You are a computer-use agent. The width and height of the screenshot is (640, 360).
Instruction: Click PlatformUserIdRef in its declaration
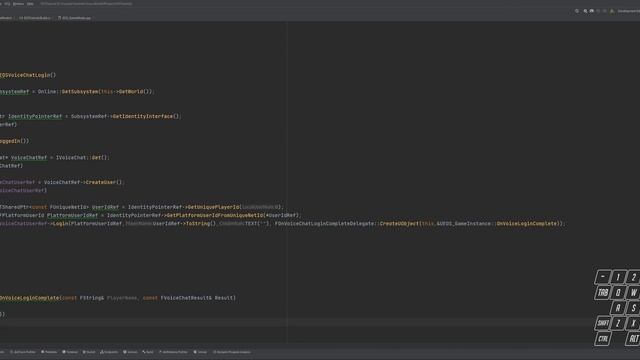point(72,215)
